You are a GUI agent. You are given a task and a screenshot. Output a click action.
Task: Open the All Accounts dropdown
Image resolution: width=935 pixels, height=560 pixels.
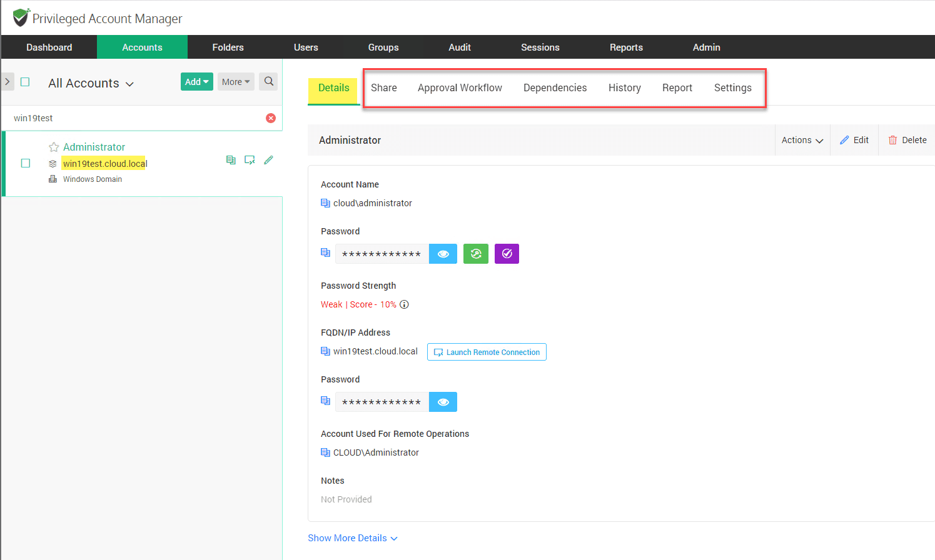click(91, 83)
